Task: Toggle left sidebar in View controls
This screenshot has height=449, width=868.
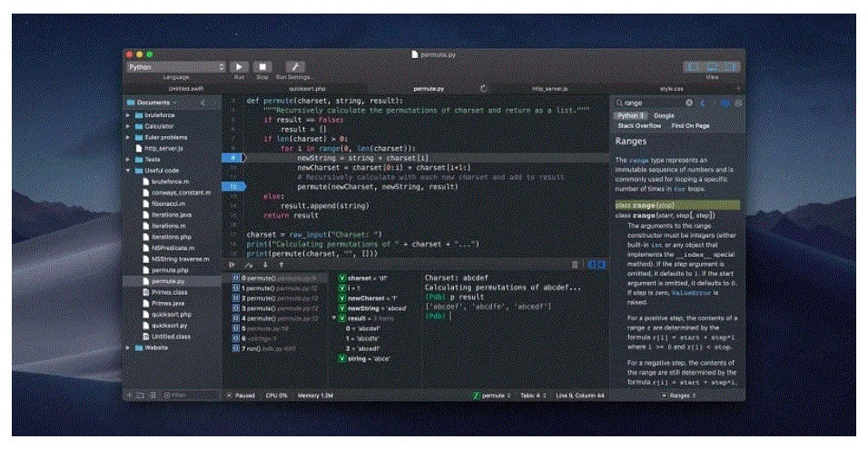Action: 692,67
